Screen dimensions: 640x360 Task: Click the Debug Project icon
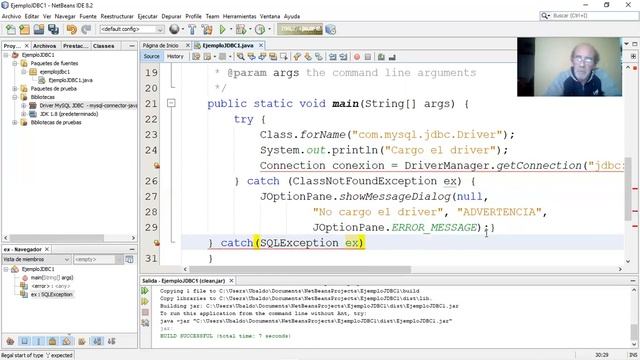(x=241, y=29)
